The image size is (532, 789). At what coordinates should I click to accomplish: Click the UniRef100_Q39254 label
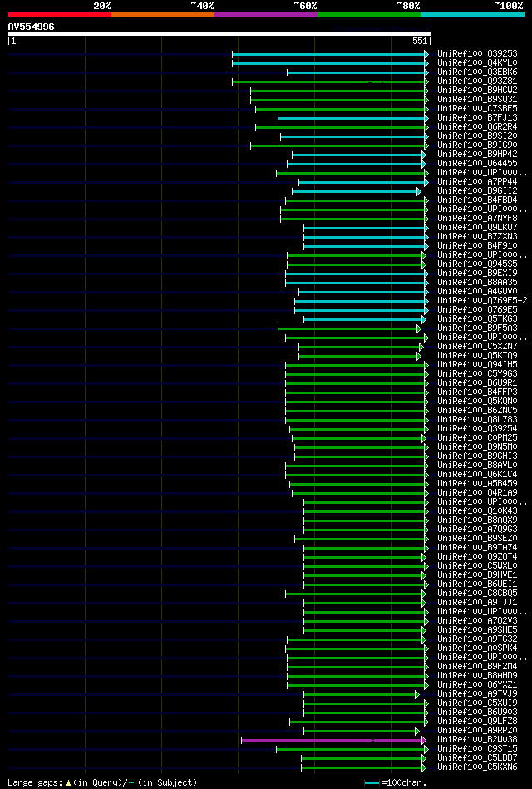[478, 429]
